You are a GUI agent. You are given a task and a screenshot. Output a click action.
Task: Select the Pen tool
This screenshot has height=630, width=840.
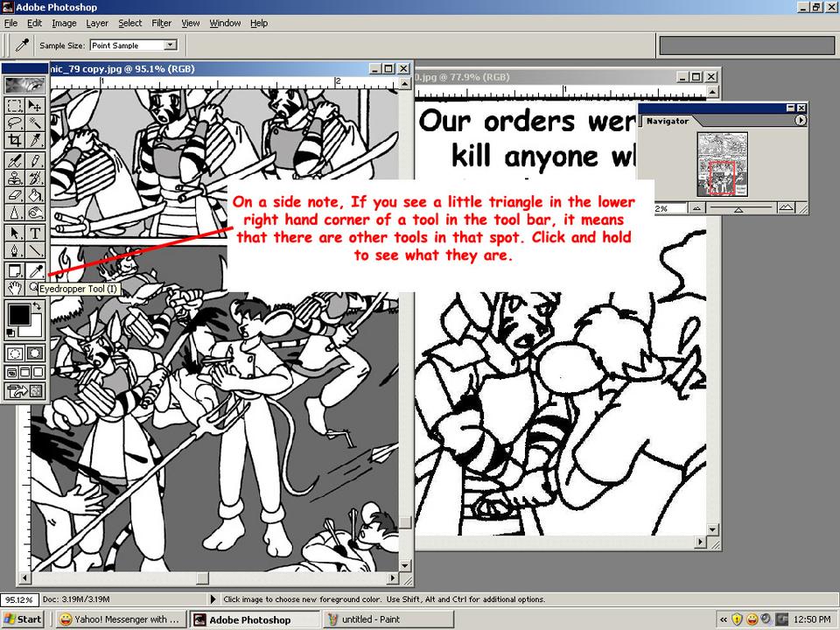point(15,251)
